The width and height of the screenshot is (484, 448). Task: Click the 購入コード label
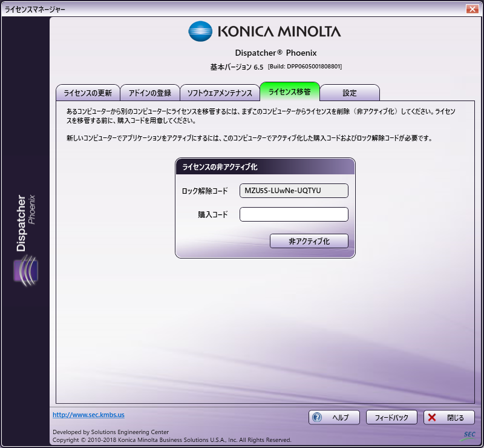tap(213, 214)
